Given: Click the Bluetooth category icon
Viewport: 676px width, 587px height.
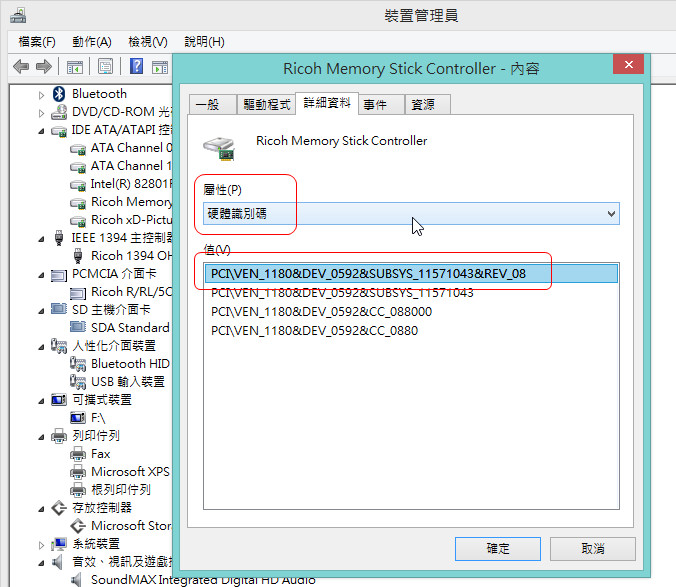Looking at the screenshot, I should [59, 94].
